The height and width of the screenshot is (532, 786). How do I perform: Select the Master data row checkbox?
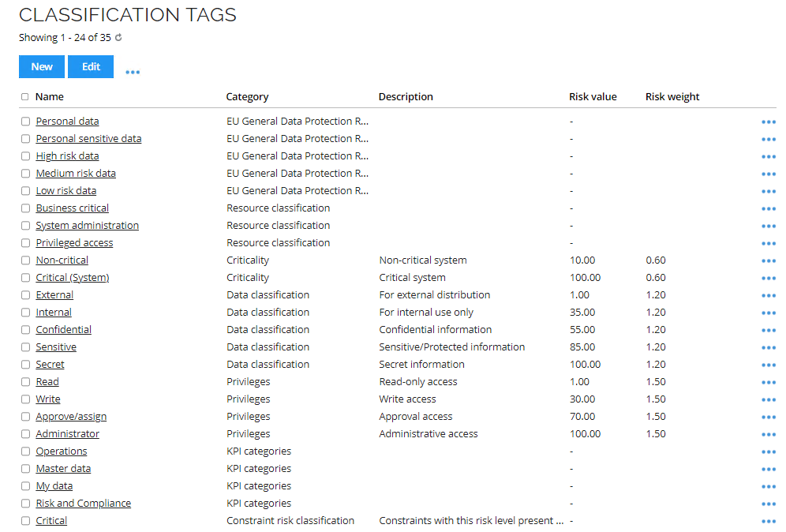click(25, 469)
